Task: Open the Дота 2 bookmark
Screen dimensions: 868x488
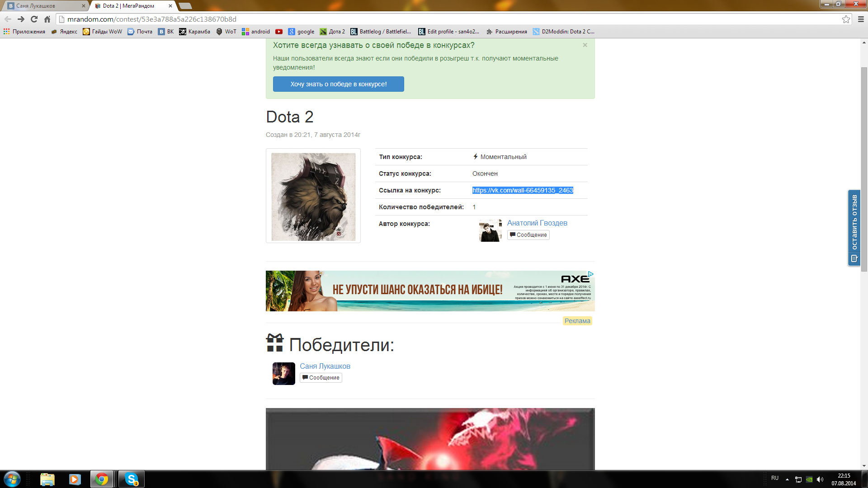Action: pos(332,32)
